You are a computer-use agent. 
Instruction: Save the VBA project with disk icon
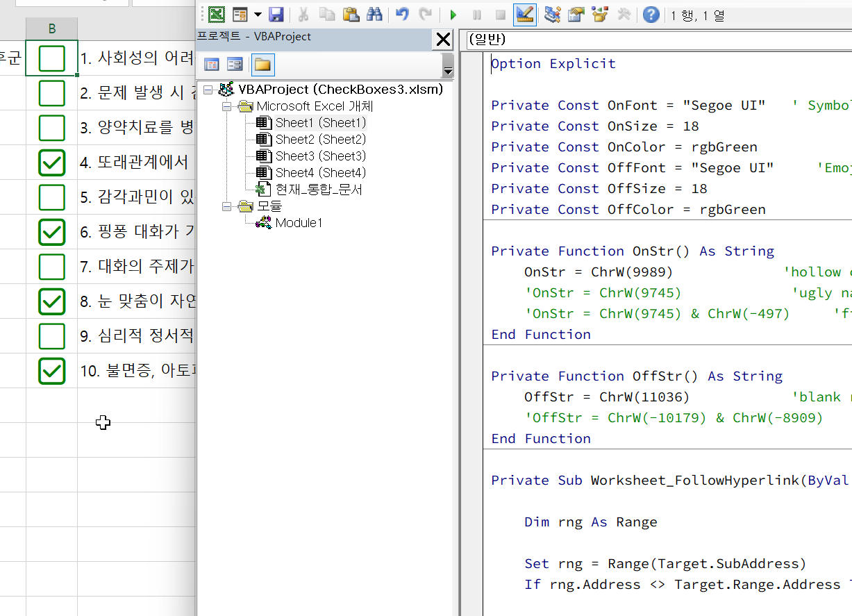click(276, 14)
